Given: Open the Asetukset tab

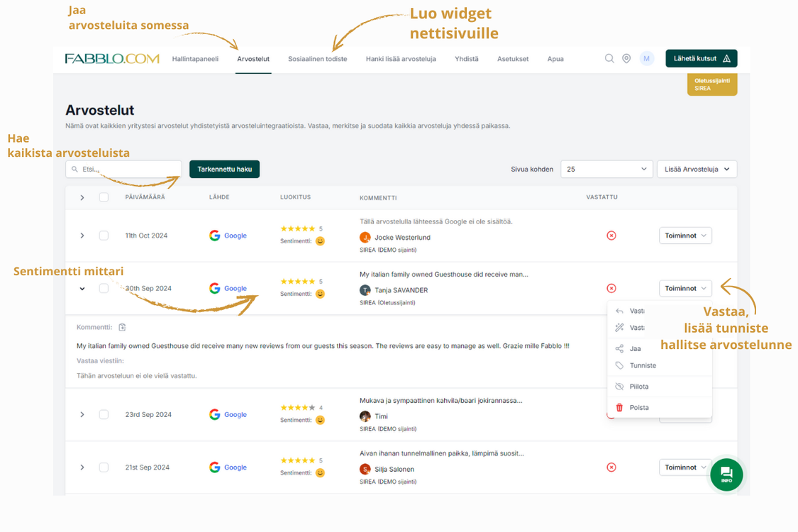Looking at the screenshot, I should pyautogui.click(x=512, y=59).
